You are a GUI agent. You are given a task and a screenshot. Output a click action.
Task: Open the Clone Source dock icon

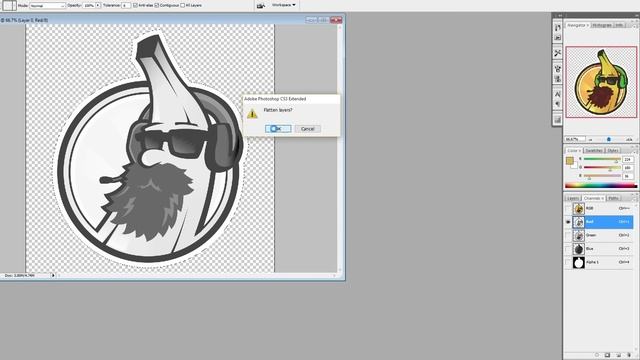pyautogui.click(x=558, y=79)
